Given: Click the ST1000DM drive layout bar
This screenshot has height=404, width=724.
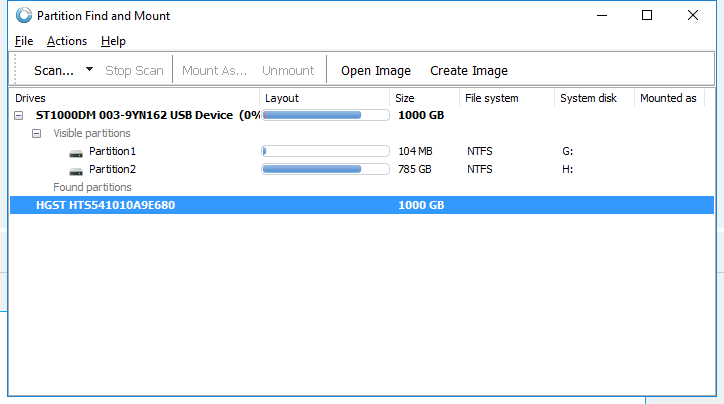Looking at the screenshot, I should (x=326, y=115).
